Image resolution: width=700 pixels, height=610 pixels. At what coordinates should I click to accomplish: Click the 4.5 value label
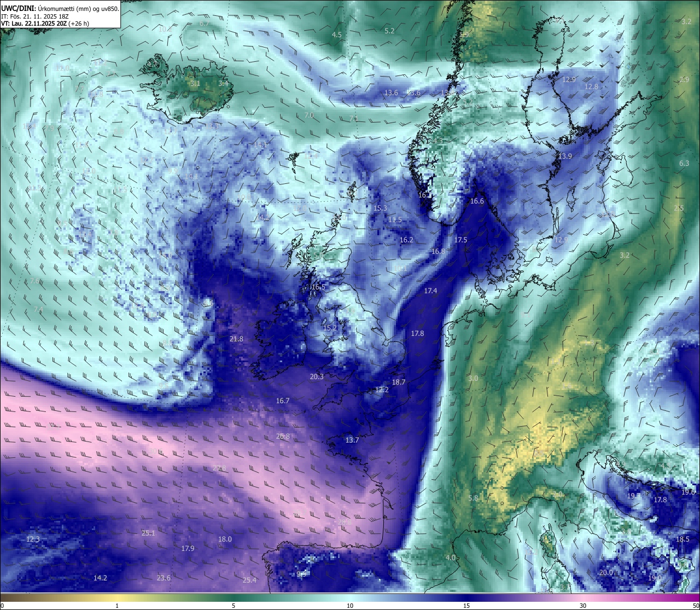[337, 34]
